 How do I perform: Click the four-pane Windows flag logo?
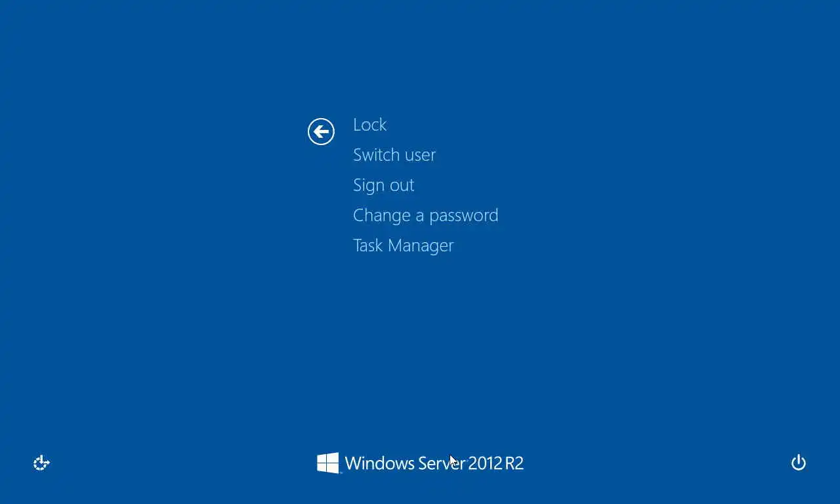[328, 463]
